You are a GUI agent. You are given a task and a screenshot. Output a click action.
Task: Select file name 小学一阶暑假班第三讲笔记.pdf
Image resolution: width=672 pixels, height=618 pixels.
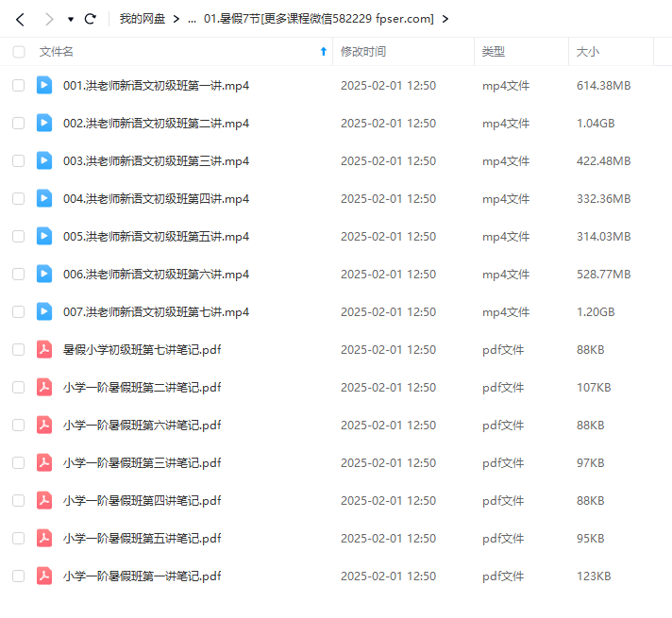pyautogui.click(x=142, y=463)
